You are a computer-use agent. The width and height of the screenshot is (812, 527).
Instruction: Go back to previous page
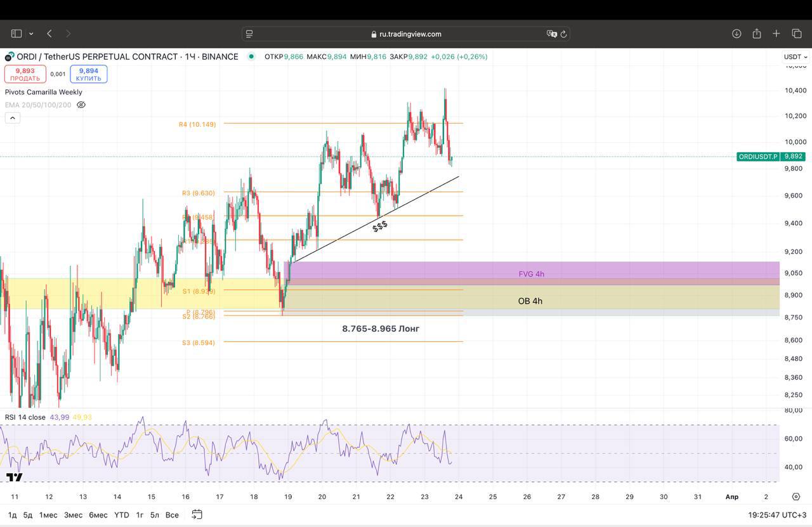49,34
